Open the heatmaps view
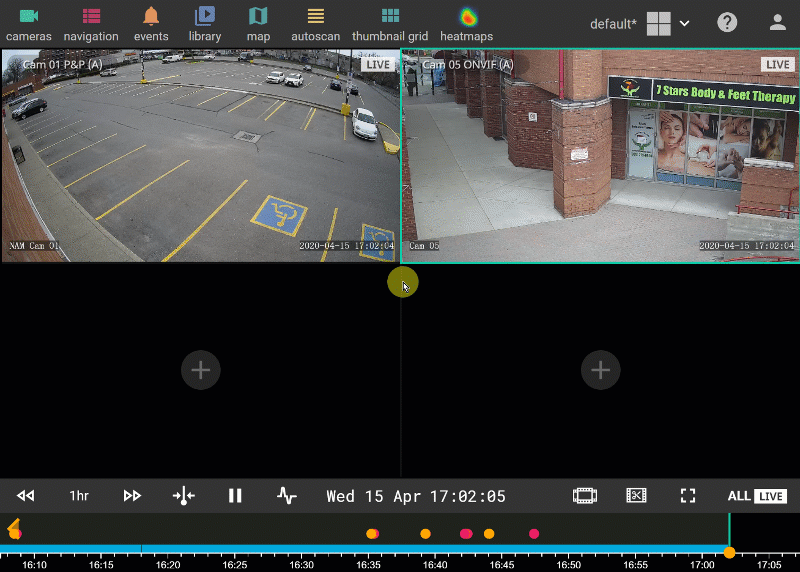800x572 pixels. pyautogui.click(x=467, y=24)
